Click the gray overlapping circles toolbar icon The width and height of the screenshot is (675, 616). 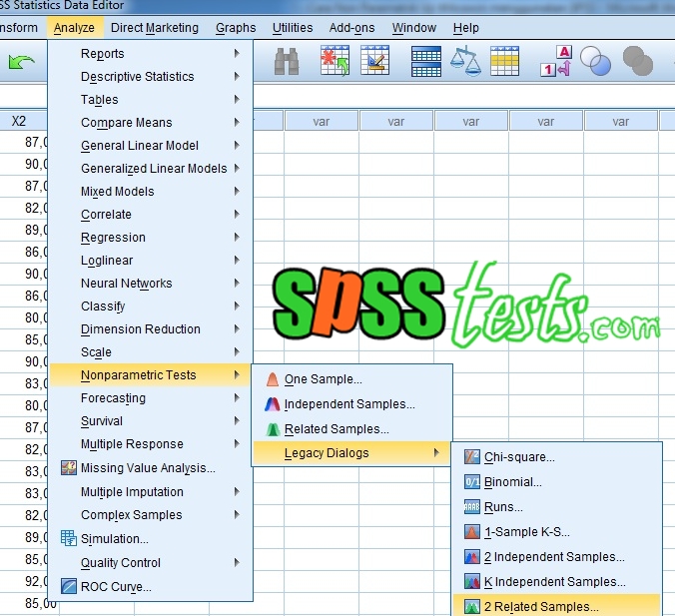click(x=638, y=61)
